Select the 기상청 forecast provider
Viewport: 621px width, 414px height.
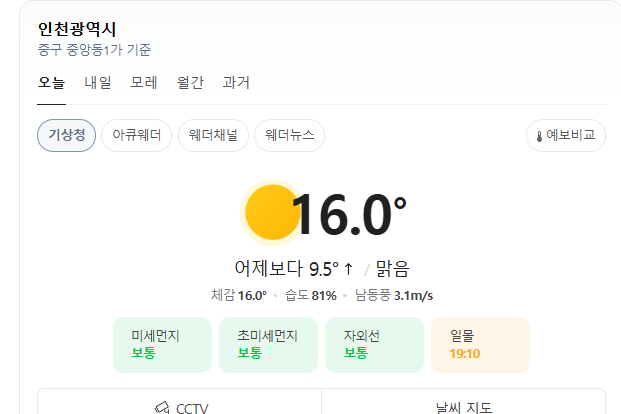67,135
